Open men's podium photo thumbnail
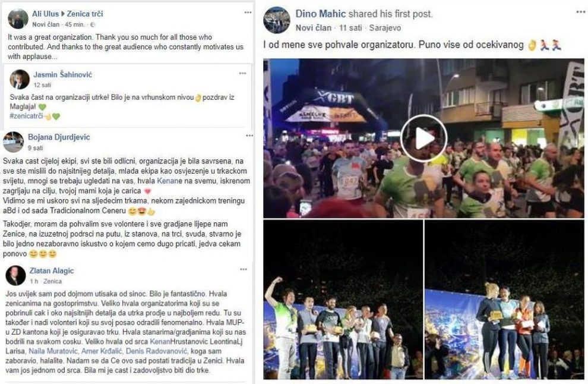The height and width of the screenshot is (384, 588). pyautogui.click(x=343, y=300)
